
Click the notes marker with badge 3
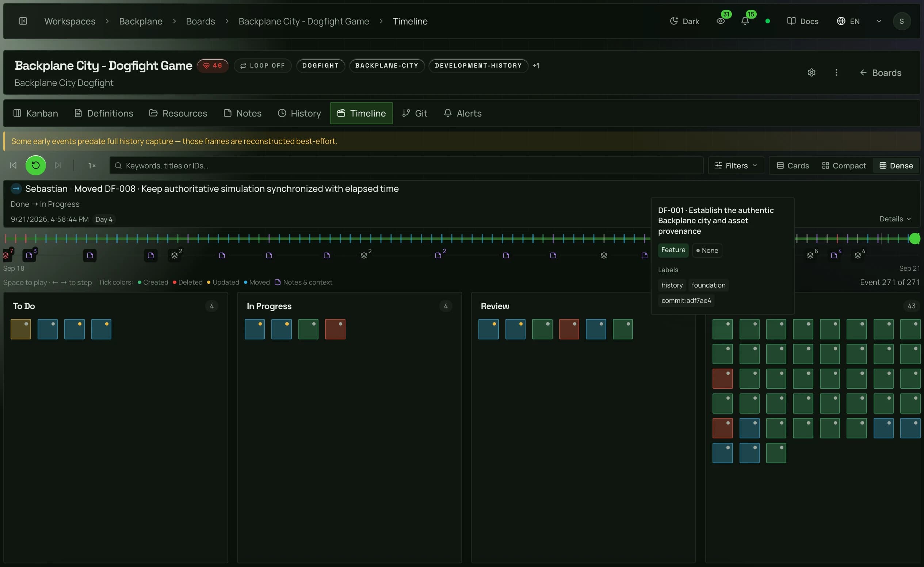30,255
